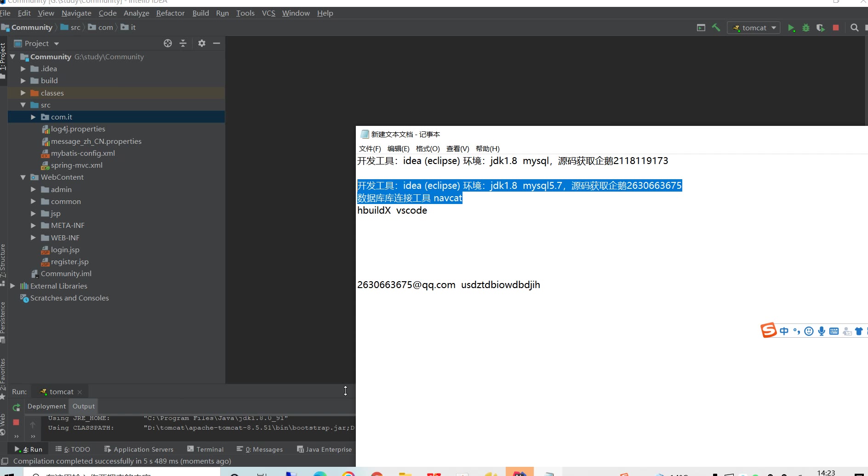Start debugging with the green bug icon
This screenshot has width=868, height=476.
806,28
